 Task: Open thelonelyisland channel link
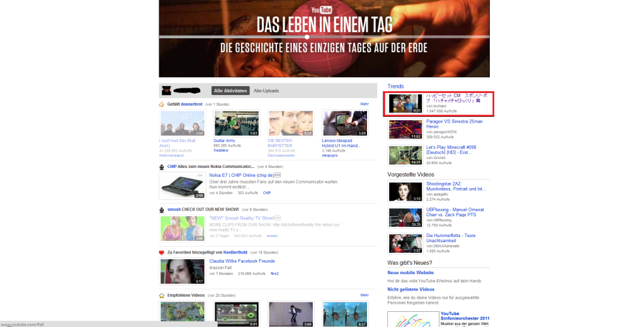pos(171,155)
